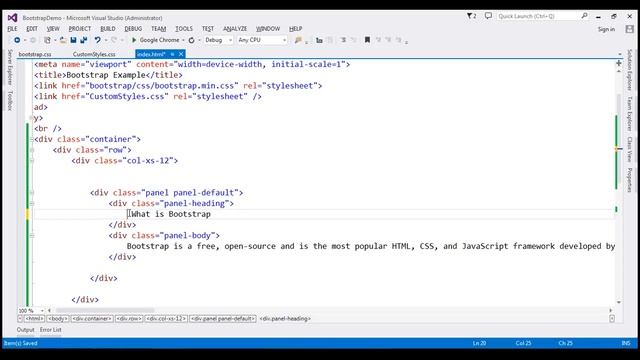Image resolution: width=640 pixels, height=360 pixels.
Task: Click the Toggle Bookmark icon
Action: 367,40
